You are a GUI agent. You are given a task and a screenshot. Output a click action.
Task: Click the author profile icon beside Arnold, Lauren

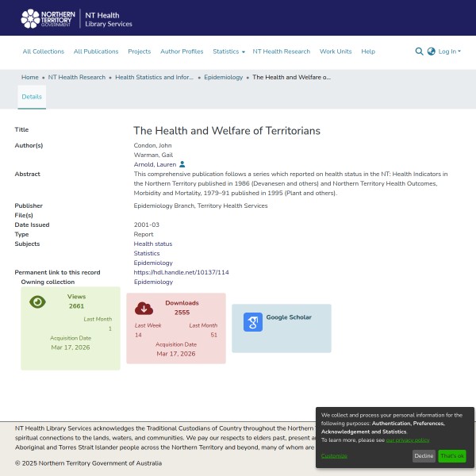pos(182,164)
